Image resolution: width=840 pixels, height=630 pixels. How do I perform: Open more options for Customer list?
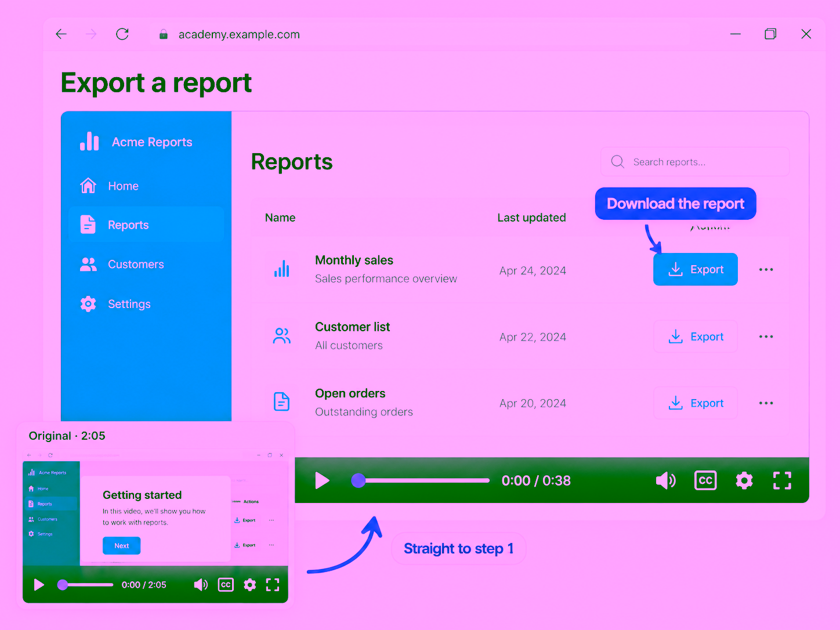(766, 336)
